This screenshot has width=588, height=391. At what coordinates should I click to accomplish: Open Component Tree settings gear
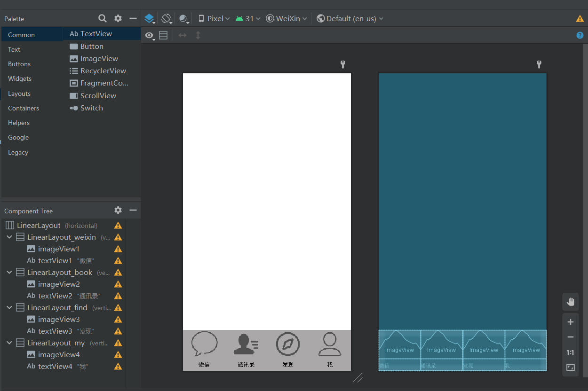[x=118, y=210]
